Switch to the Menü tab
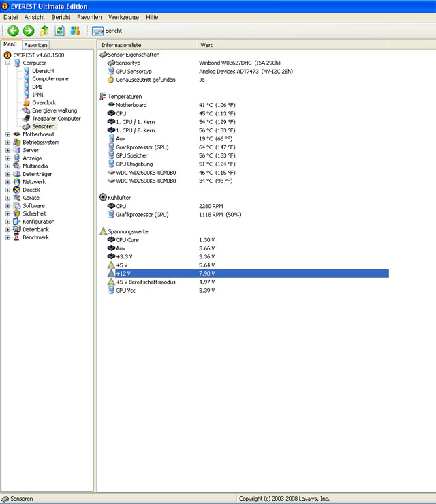This screenshot has height=504, width=436. 10,44
